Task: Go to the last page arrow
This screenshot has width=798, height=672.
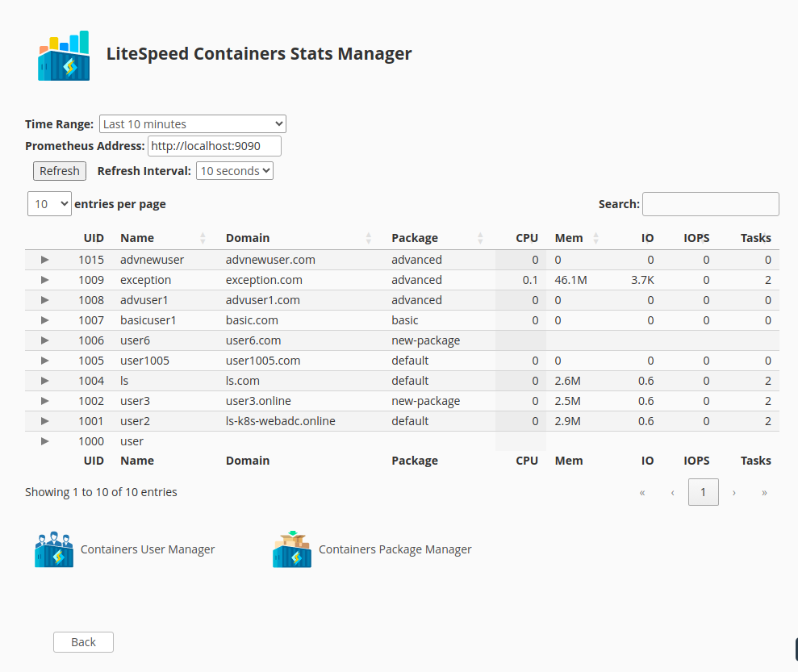Action: (764, 492)
